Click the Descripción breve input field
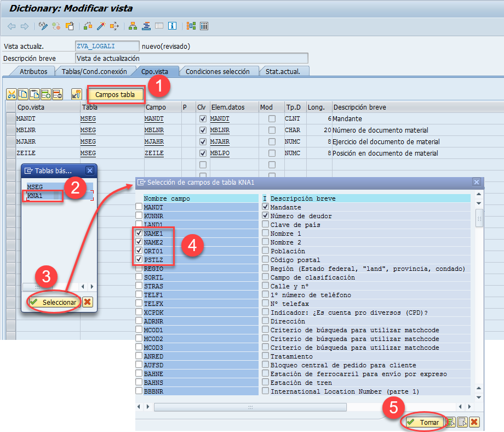This screenshot has height=432, width=504. point(192,58)
